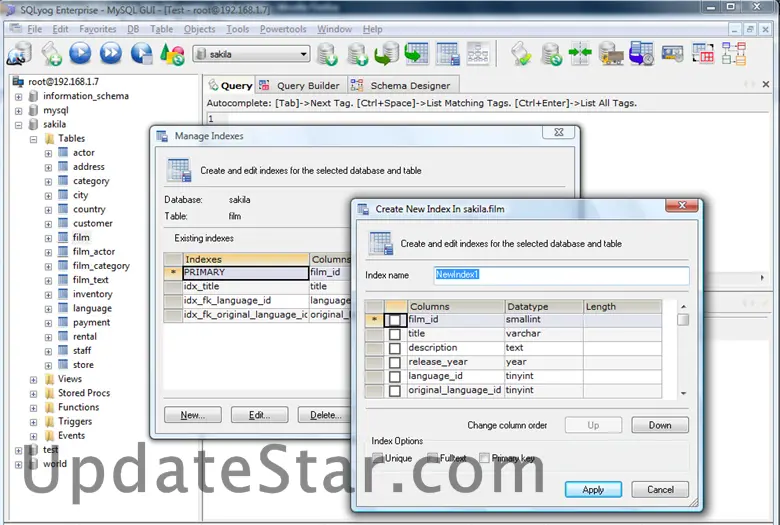
Task: Click the Edit... button in Manage Indexes
Action: [x=259, y=415]
